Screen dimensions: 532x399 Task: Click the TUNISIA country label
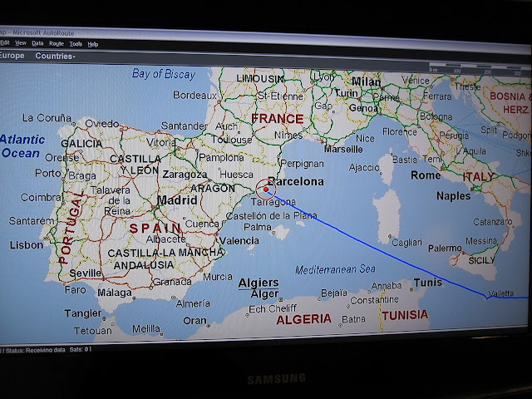405,315
